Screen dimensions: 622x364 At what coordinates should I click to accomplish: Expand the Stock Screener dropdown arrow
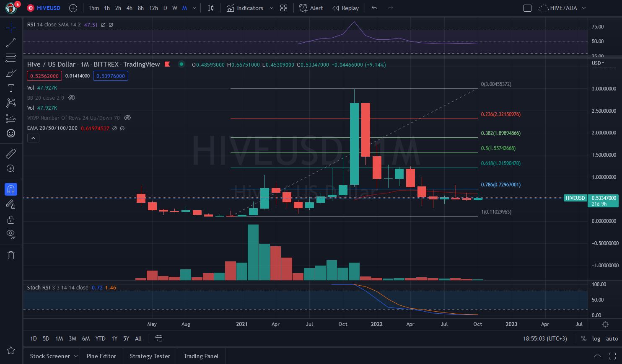click(x=76, y=356)
